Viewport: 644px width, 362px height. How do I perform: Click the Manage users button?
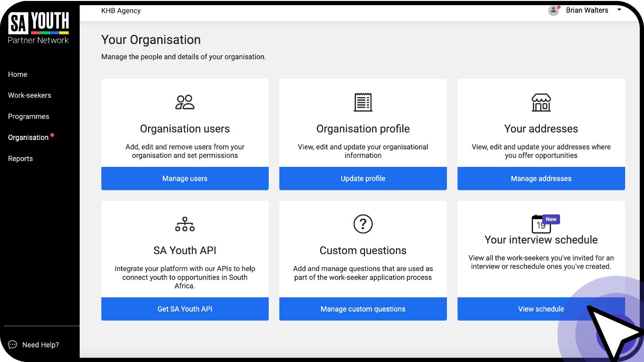pos(185,179)
